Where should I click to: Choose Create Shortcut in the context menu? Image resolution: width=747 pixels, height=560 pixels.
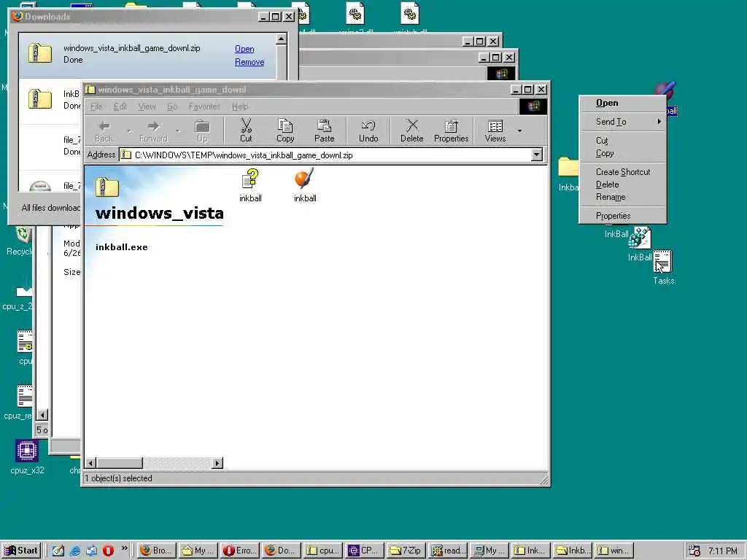click(622, 172)
